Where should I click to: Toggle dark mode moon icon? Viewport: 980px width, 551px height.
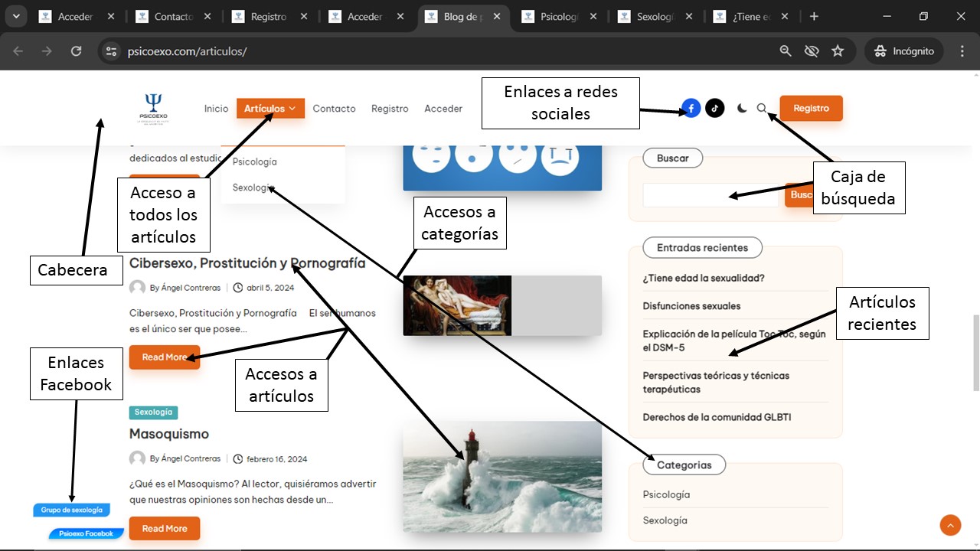pos(742,109)
